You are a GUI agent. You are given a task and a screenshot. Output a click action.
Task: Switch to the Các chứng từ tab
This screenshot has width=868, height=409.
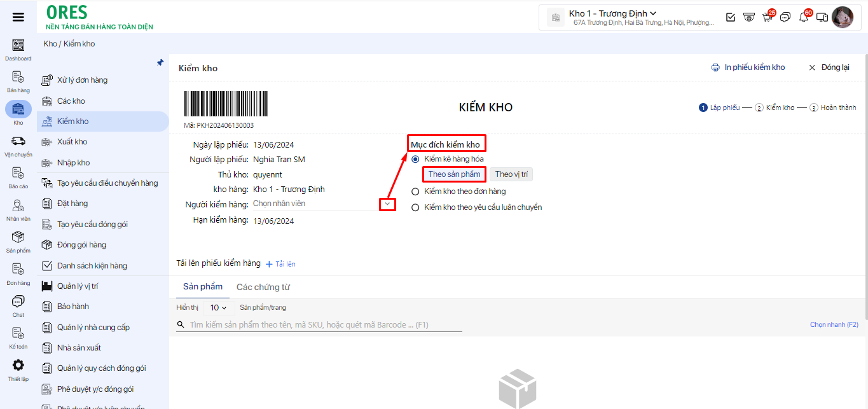tap(263, 287)
